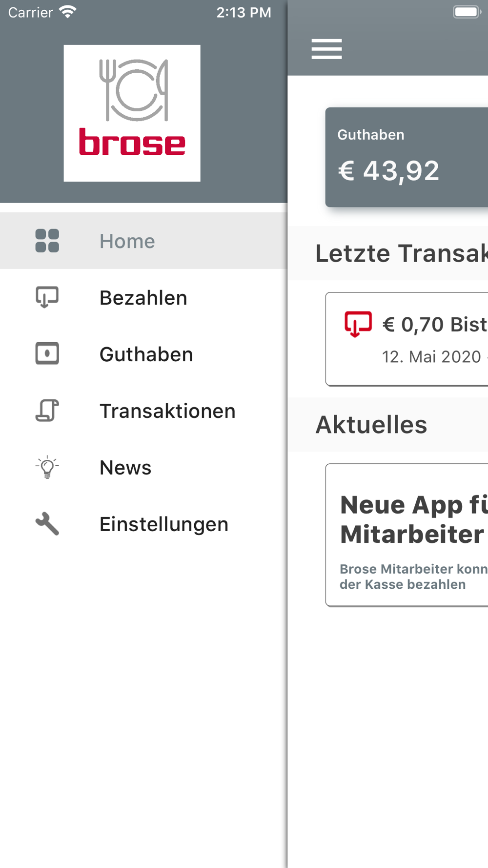
Task: Tap the hamburger menu icon
Action: pos(326,49)
